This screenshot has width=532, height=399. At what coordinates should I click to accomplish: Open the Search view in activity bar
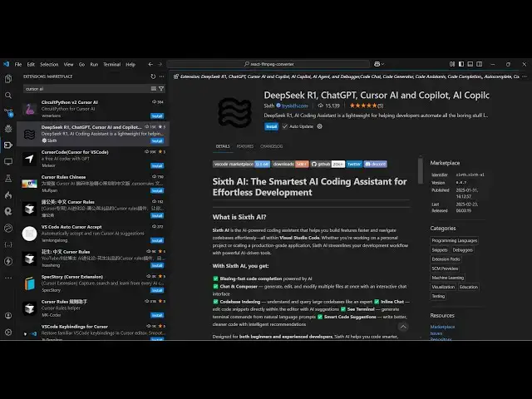[x=8, y=96]
